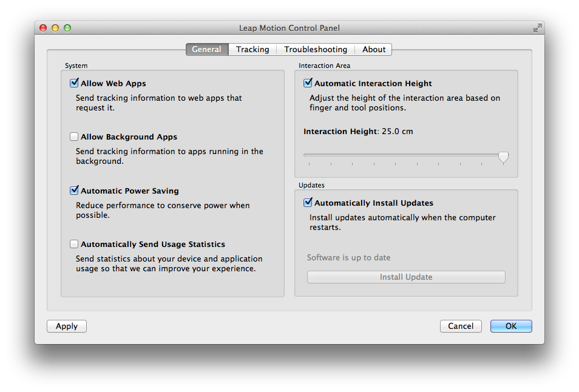
Task: Click the Install Update button
Action: tap(406, 277)
